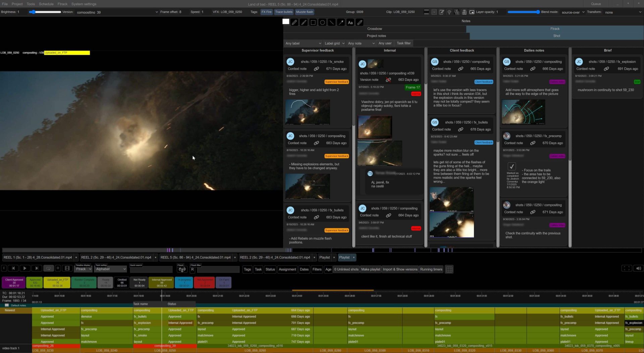Click the Ftrack logo icon near the quick search
Image resolution: width=644 pixels, height=353 pixels.
pos(182,269)
